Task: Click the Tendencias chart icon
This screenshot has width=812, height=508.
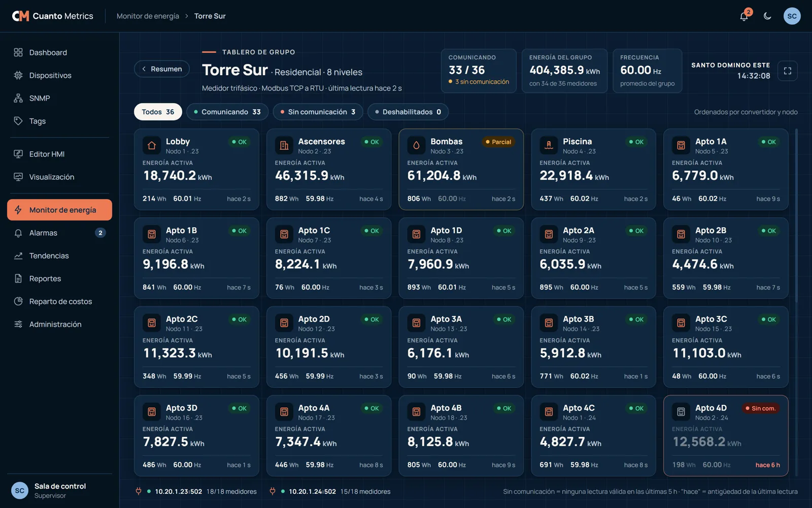Action: 18,256
